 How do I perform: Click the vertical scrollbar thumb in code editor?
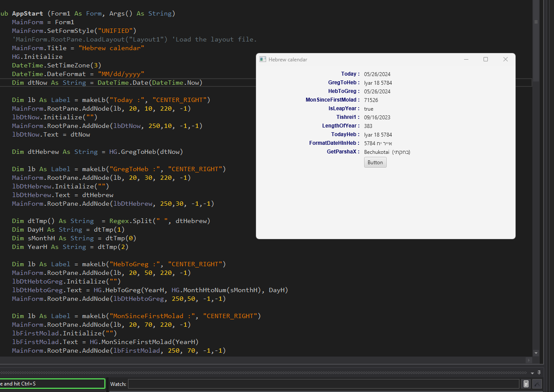[536, 40]
